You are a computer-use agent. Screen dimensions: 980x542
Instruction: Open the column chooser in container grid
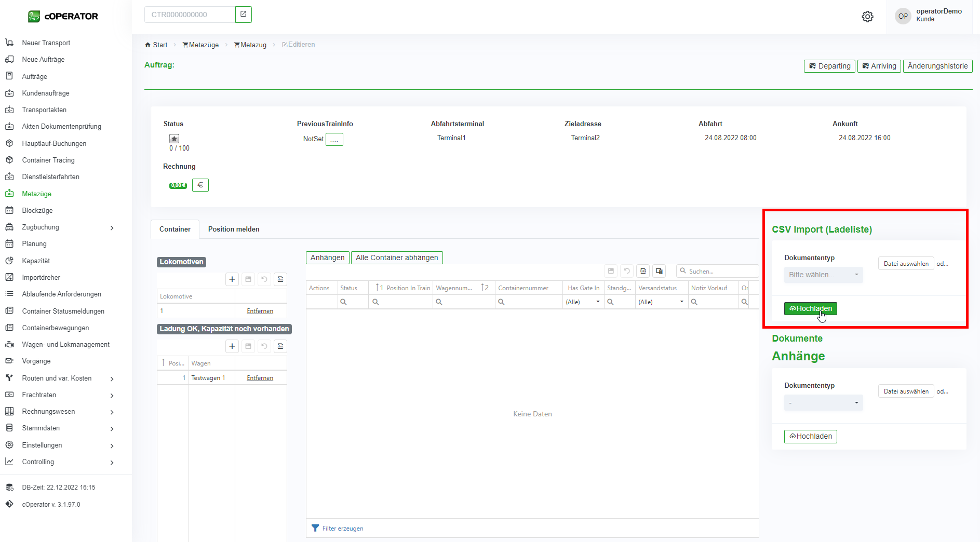point(659,271)
